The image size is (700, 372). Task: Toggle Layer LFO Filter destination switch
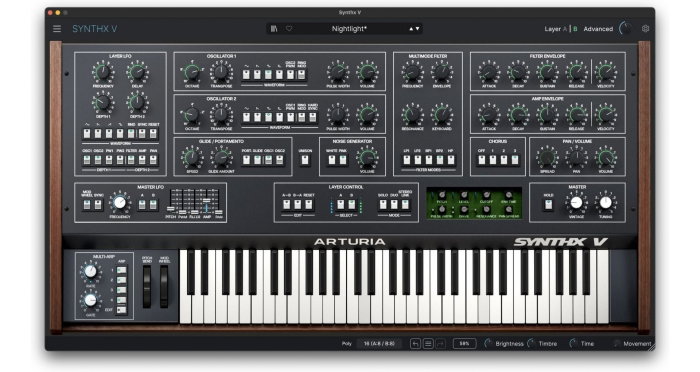click(x=131, y=160)
